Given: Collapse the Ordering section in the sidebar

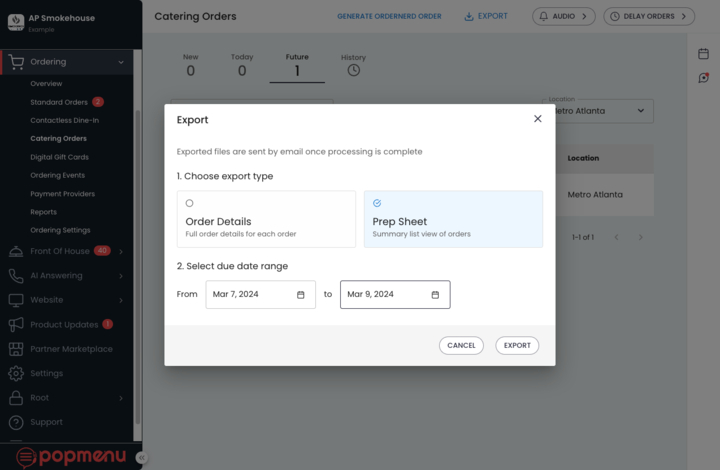Looking at the screenshot, I should pyautogui.click(x=121, y=62).
